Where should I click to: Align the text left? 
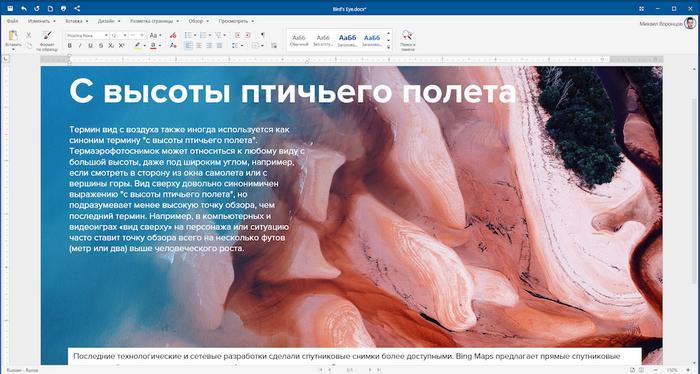[188, 46]
